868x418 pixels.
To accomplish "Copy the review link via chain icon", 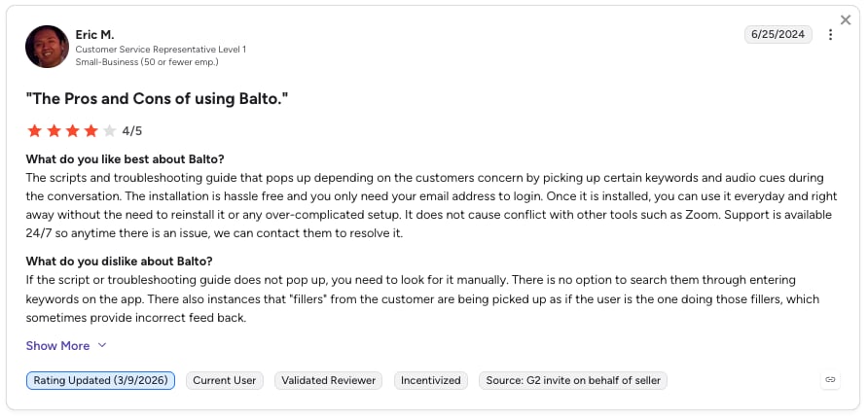I will point(830,380).
